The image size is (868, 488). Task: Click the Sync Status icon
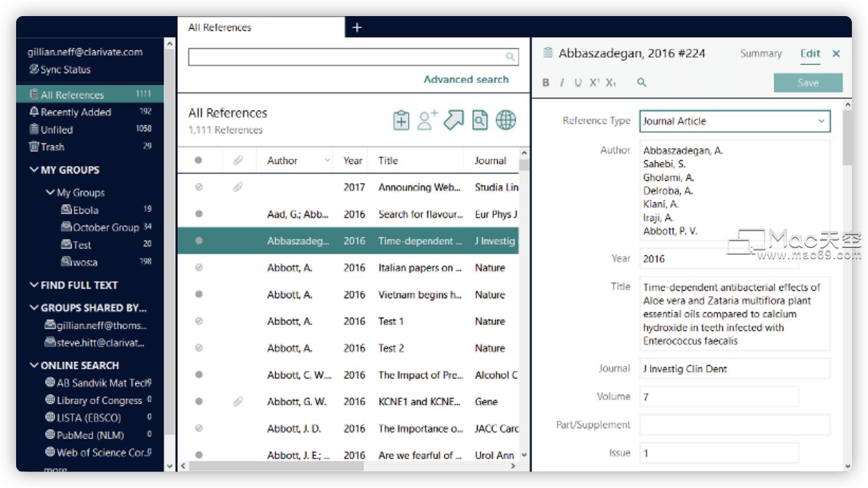(x=36, y=69)
